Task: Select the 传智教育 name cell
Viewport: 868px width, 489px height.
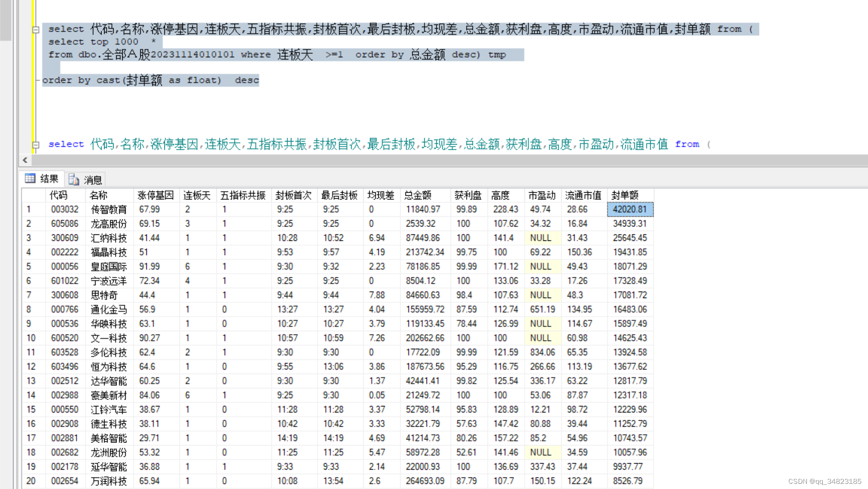Action: (109, 209)
